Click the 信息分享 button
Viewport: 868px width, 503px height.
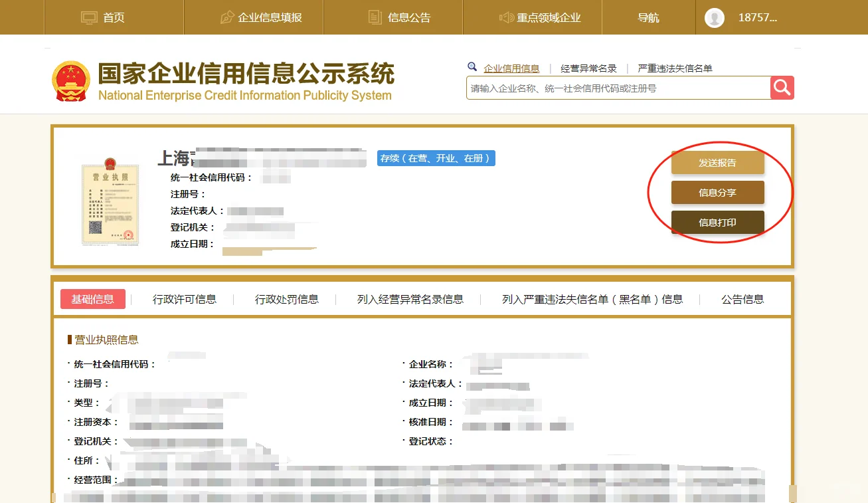coord(718,192)
